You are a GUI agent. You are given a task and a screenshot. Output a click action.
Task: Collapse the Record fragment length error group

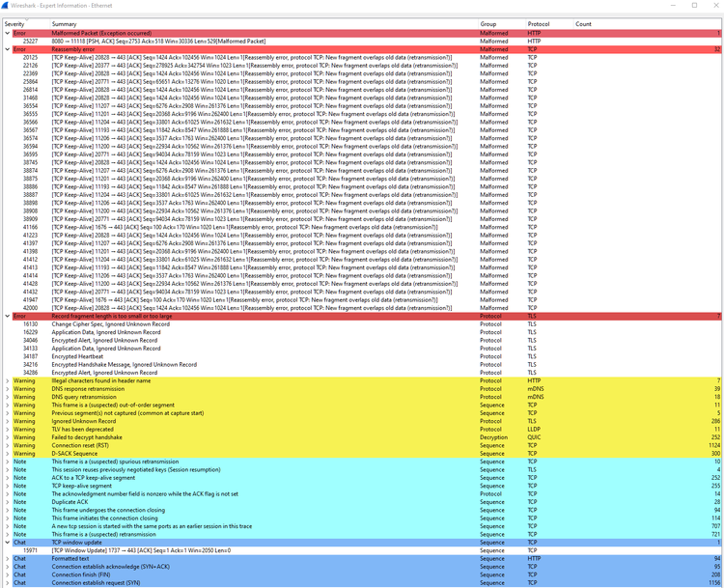[8, 317]
